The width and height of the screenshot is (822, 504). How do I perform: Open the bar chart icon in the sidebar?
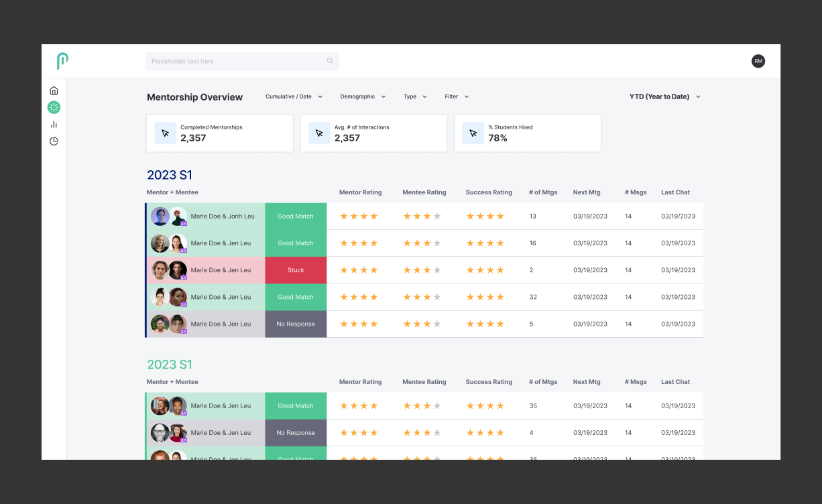coord(54,124)
